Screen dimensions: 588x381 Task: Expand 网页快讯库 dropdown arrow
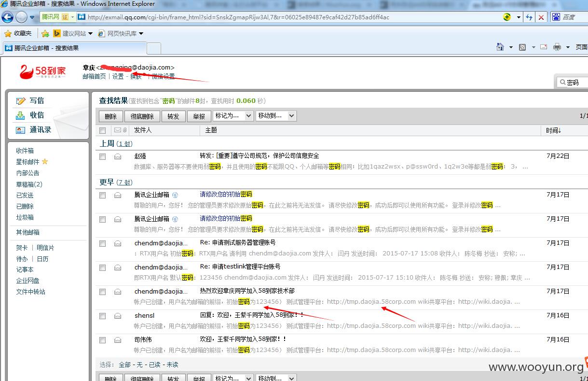tap(141, 34)
